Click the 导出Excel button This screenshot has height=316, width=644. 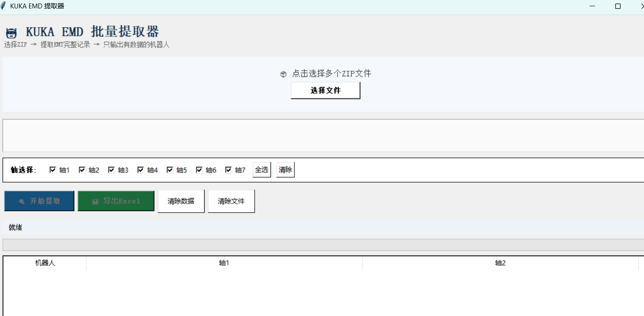116,201
